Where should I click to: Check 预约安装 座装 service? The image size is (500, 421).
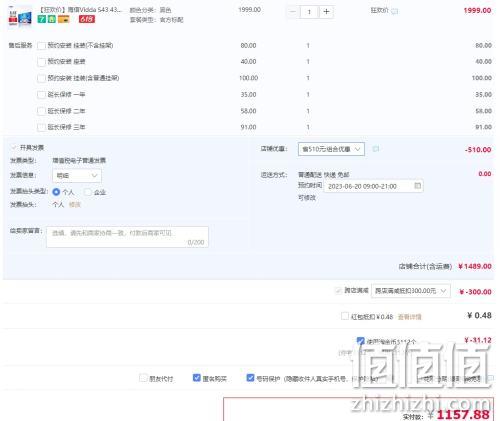tap(41, 62)
